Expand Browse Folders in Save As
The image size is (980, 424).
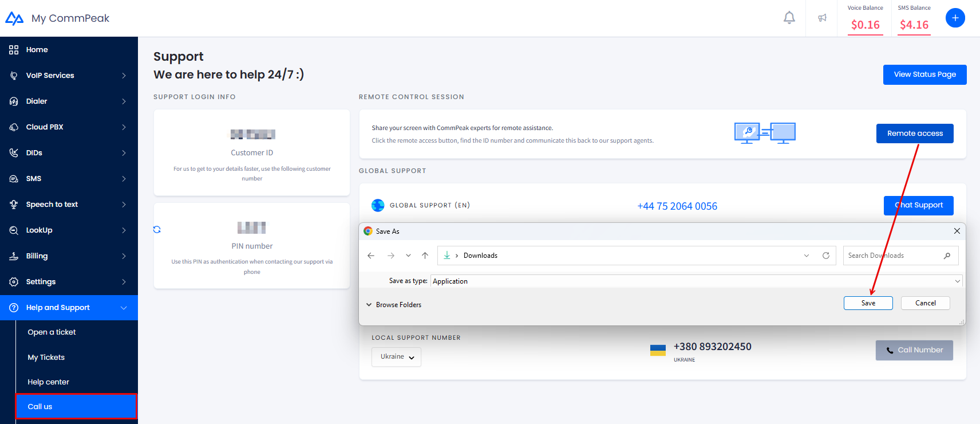point(394,305)
